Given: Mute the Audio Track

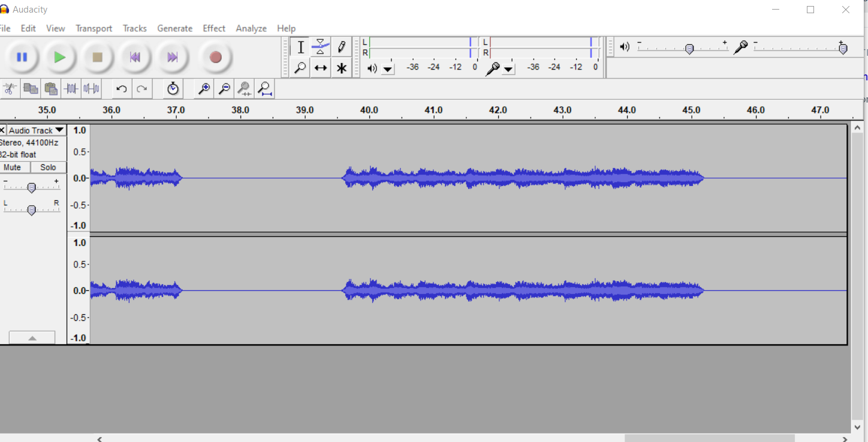Looking at the screenshot, I should pos(13,167).
